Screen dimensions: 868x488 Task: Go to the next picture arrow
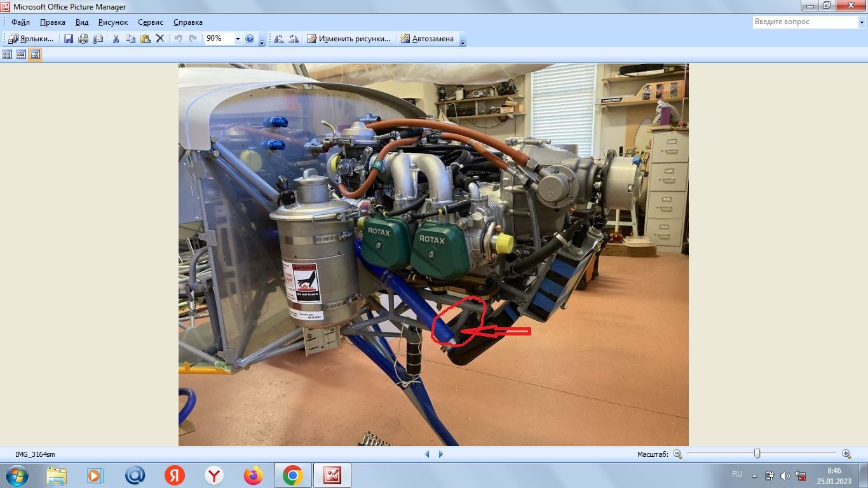pos(441,454)
